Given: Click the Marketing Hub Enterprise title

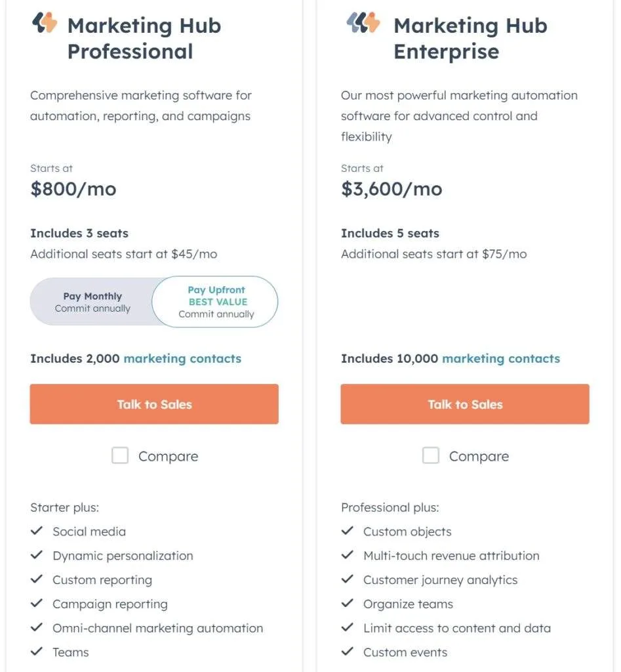Looking at the screenshot, I should click(x=470, y=38).
